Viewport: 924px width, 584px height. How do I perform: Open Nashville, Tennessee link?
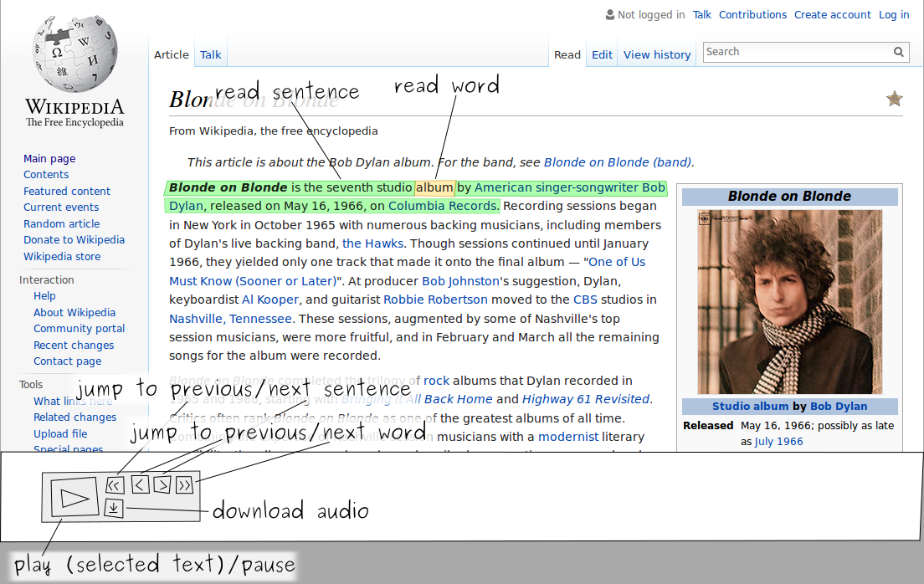(x=230, y=319)
